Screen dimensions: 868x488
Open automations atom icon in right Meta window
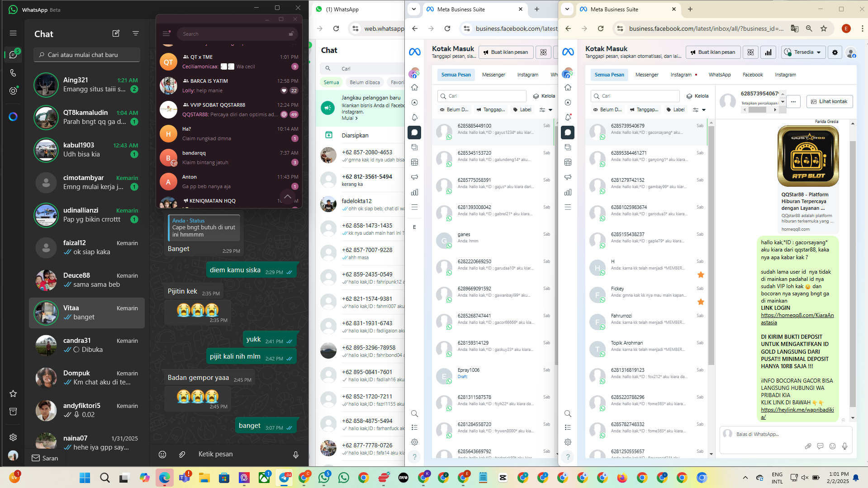click(750, 52)
